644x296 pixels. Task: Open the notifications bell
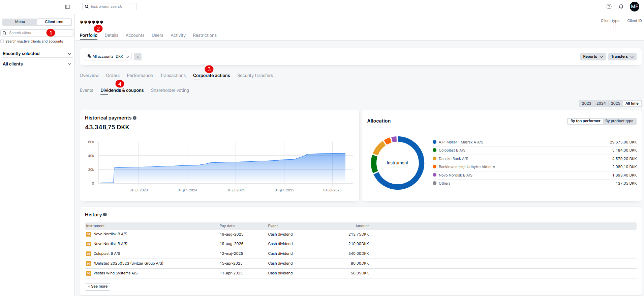tap(621, 6)
